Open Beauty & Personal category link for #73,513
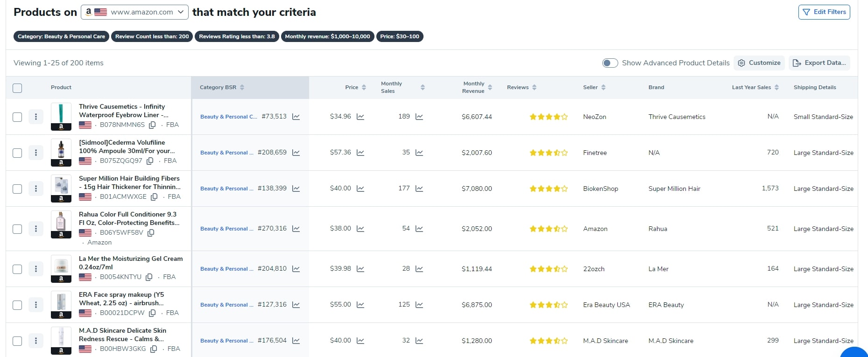This screenshot has height=357, width=868. click(x=228, y=117)
